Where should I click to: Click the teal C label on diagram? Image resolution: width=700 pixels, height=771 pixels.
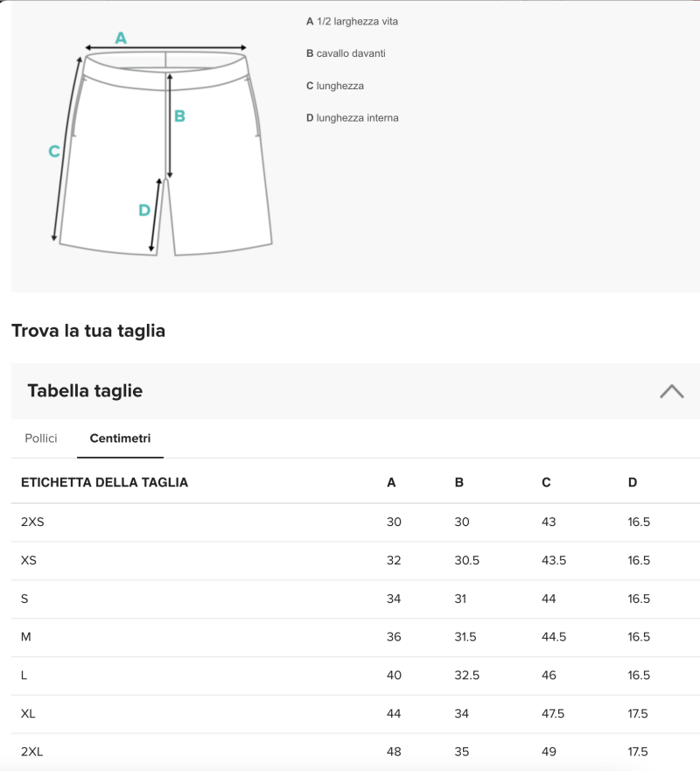pyautogui.click(x=53, y=151)
